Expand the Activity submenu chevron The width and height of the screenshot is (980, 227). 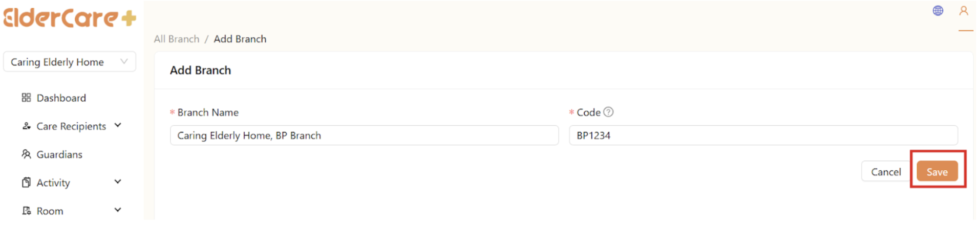coord(118,181)
